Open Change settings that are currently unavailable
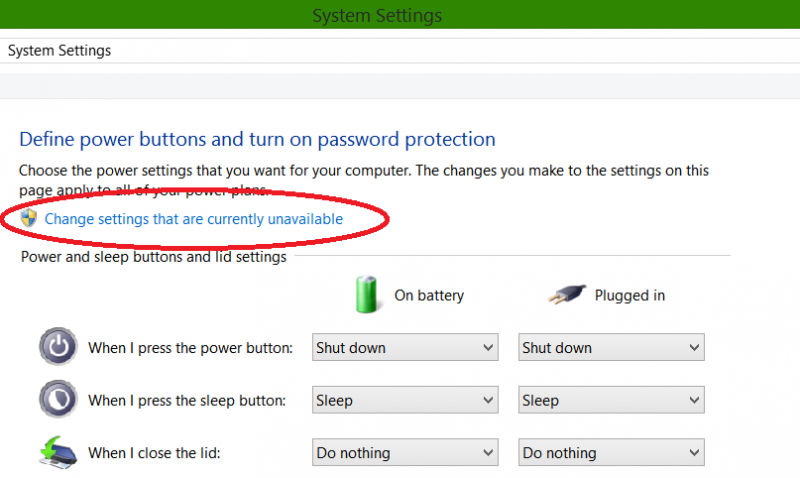 point(194,219)
